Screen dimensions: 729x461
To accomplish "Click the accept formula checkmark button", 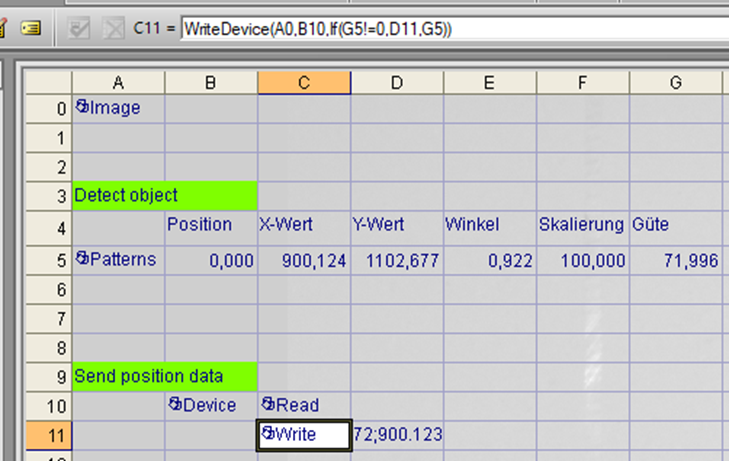I will tap(79, 29).
